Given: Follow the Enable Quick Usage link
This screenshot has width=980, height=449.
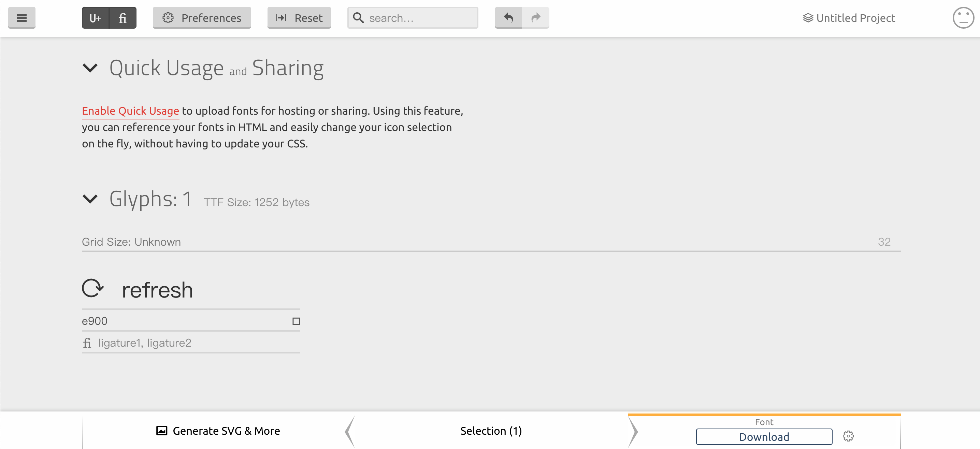Looking at the screenshot, I should coord(130,111).
